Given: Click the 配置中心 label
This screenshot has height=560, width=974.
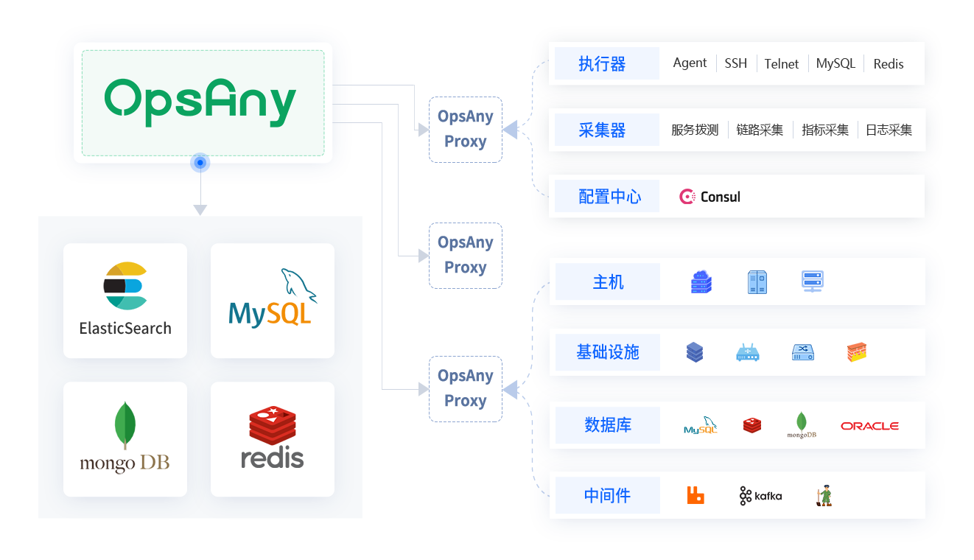Looking at the screenshot, I should tap(610, 197).
